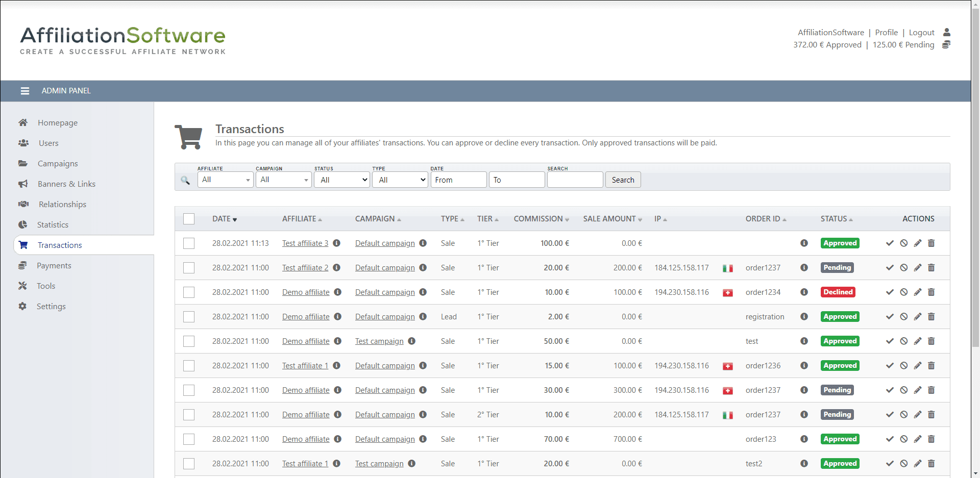Open the Type filter dropdown
The height and width of the screenshot is (478, 980).
pyautogui.click(x=400, y=180)
